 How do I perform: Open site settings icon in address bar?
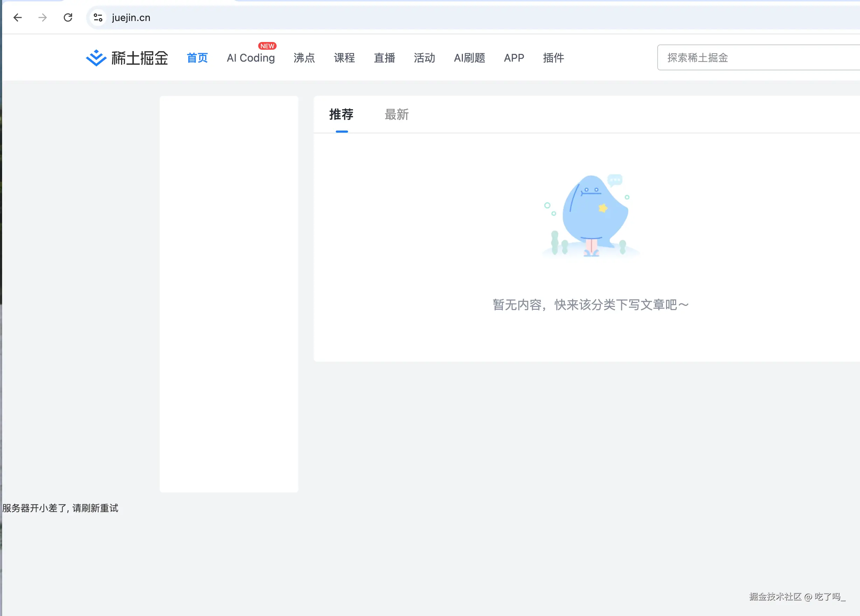pos(97,17)
